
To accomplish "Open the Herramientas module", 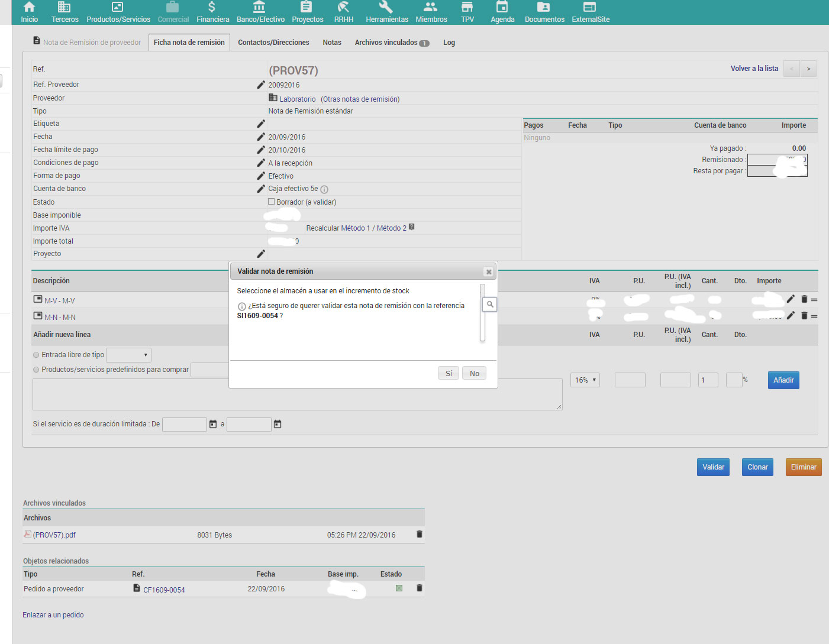I will coord(386,12).
